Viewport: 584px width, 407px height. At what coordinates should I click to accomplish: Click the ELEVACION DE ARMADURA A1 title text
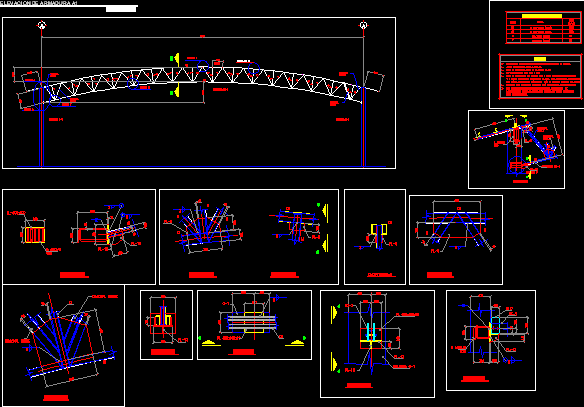(x=39, y=3)
